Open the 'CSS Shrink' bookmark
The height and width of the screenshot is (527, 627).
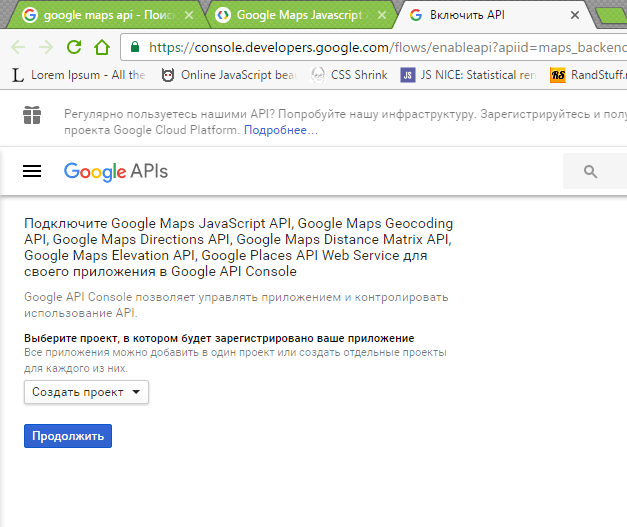point(349,75)
